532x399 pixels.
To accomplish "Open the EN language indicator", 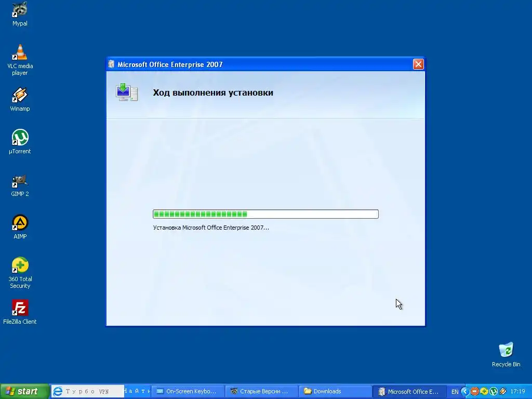I will click(455, 392).
